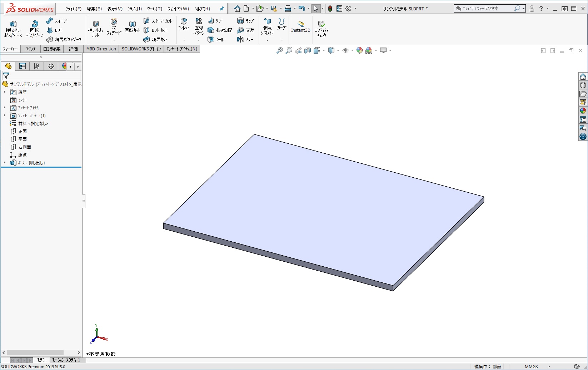Click the MMGS unit system in status bar
This screenshot has width=588, height=370.
tap(531, 366)
